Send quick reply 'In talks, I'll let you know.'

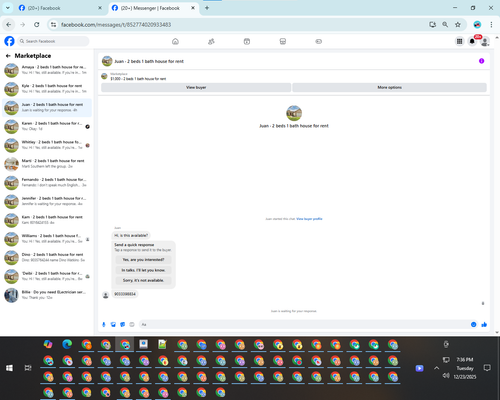coord(143,270)
